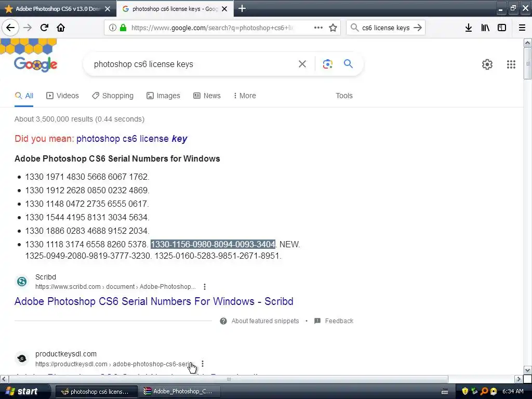
Task: Go back with the browser back arrow
Action: [x=10, y=28]
